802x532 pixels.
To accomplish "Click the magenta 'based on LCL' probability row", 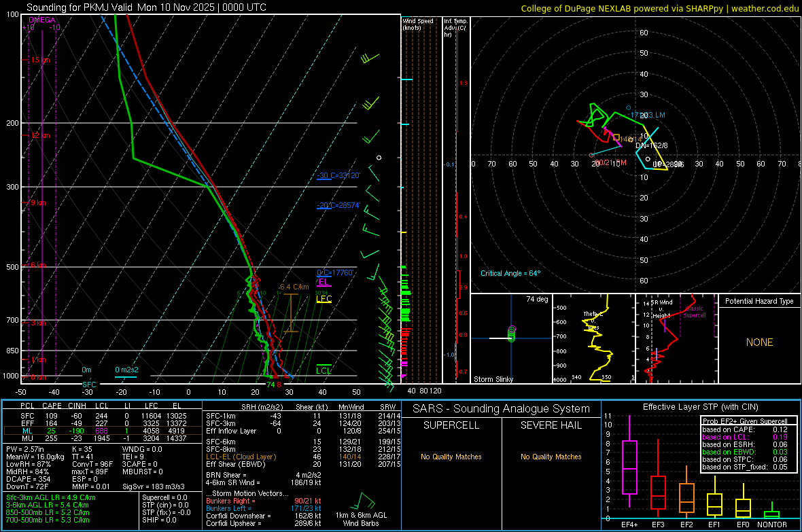I will point(745,437).
